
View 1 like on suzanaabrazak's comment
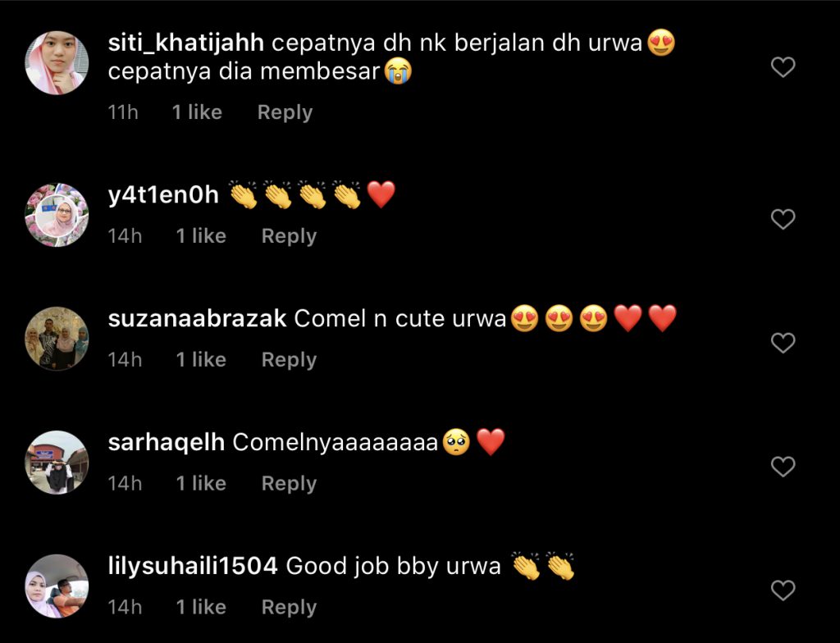tap(202, 360)
